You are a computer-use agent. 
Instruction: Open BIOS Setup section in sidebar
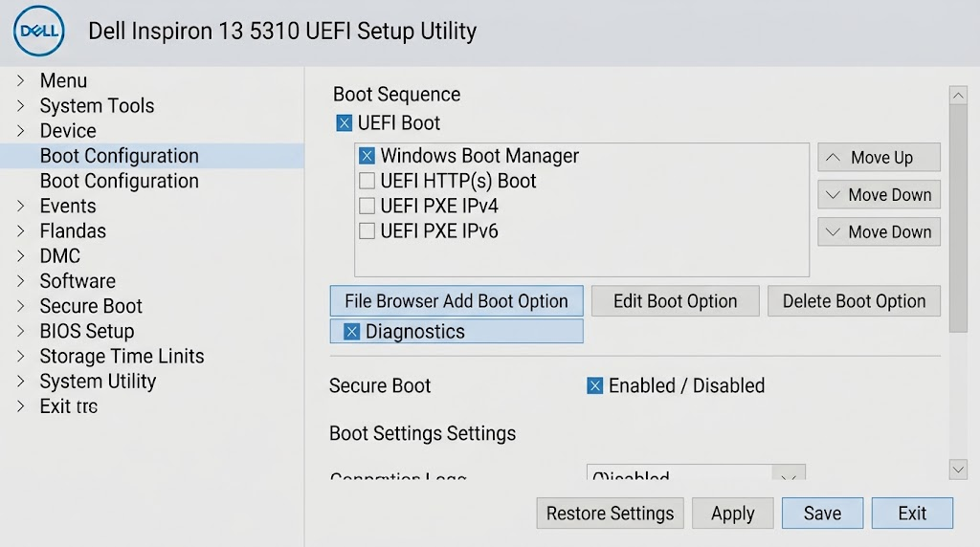click(x=87, y=330)
